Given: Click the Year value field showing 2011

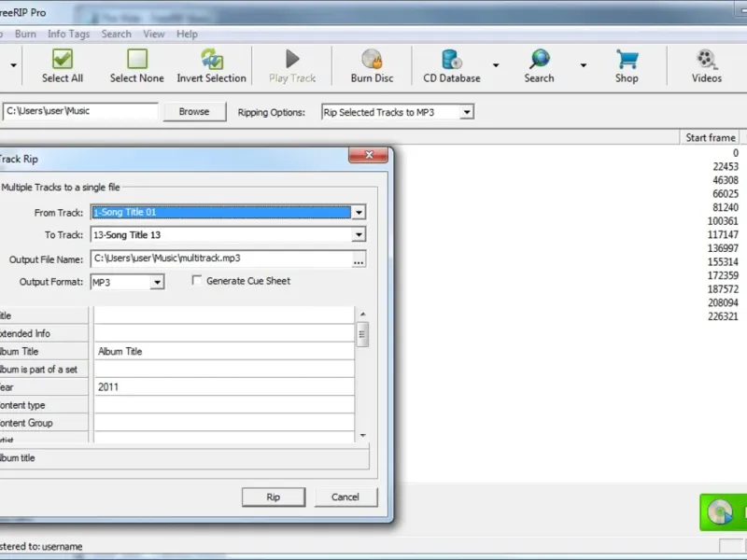Looking at the screenshot, I should tap(224, 387).
